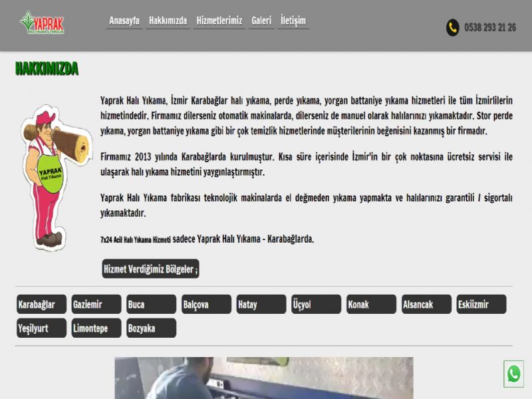
Task: Click the paragraph starting Firmamız 2013 yılında
Action: point(307,164)
